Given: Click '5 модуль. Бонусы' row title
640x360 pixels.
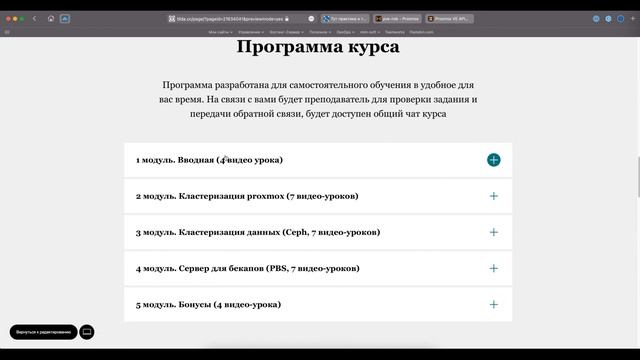Looking at the screenshot, I should pos(208,304).
